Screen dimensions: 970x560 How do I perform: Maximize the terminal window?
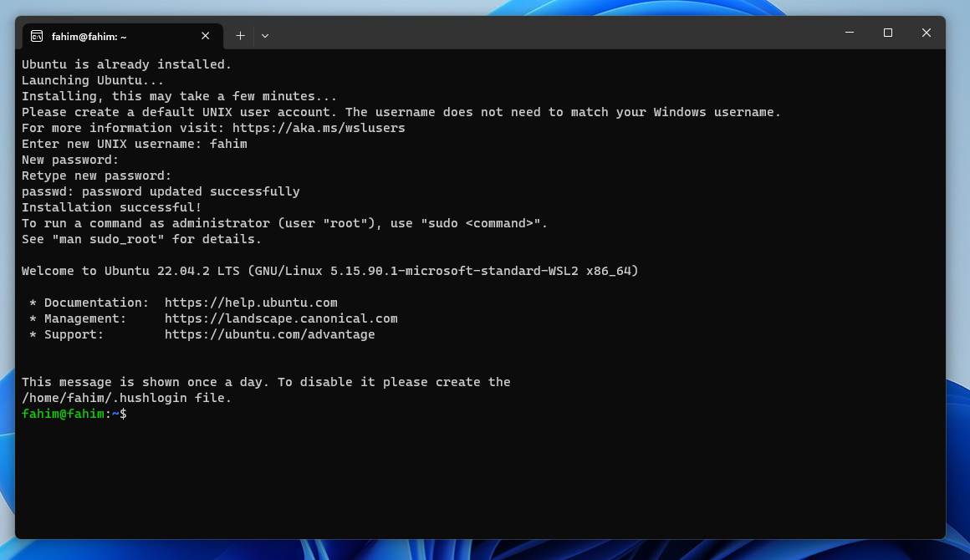pyautogui.click(x=888, y=33)
